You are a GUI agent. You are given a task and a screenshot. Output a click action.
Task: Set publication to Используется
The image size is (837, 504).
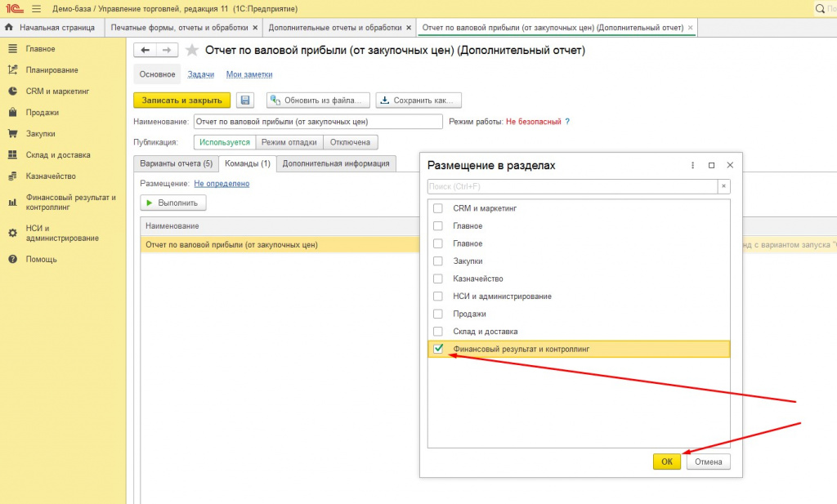point(225,142)
